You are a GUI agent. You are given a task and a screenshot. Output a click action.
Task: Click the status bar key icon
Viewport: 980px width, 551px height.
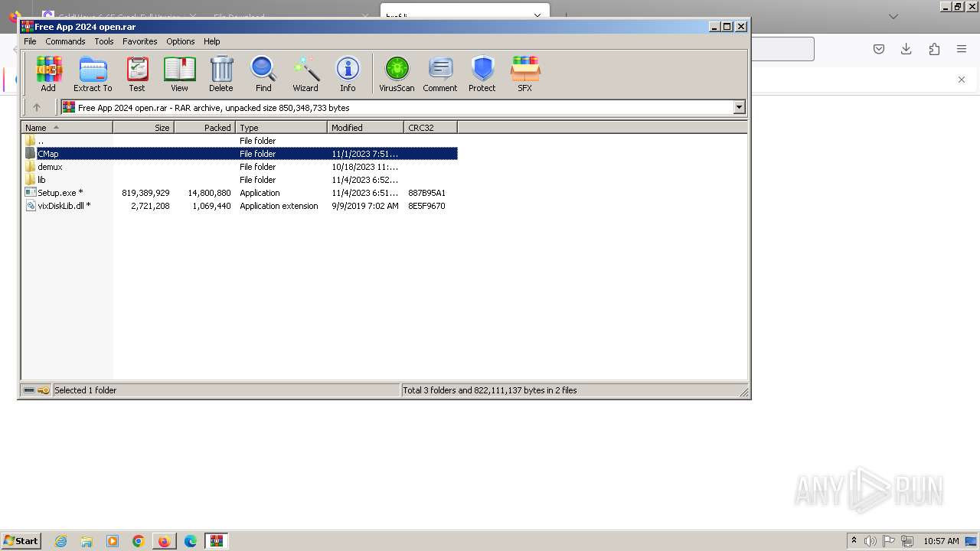pyautogui.click(x=44, y=390)
